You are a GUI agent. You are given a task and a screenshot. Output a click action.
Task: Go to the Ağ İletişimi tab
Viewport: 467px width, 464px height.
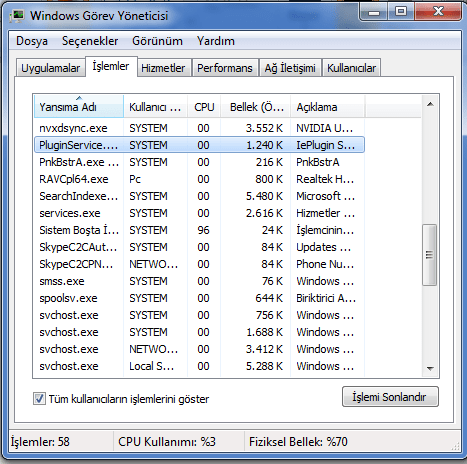290,68
